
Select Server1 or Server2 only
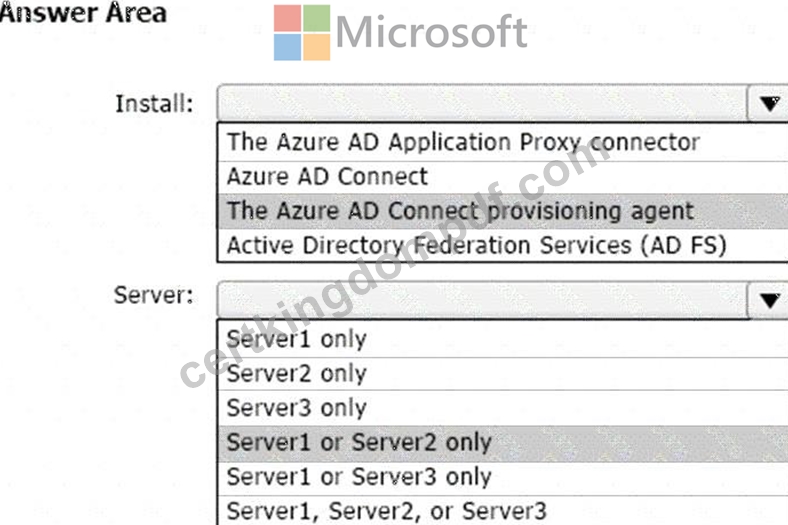pos(503,443)
